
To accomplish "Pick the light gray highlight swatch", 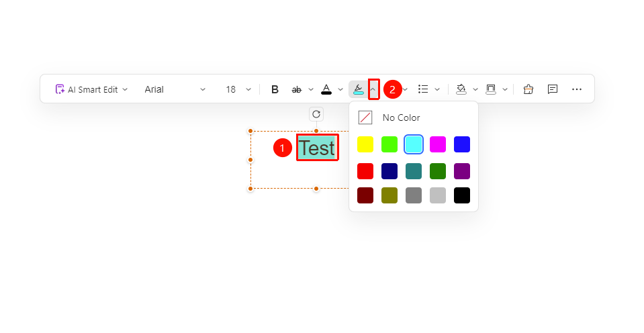I will click(x=438, y=195).
